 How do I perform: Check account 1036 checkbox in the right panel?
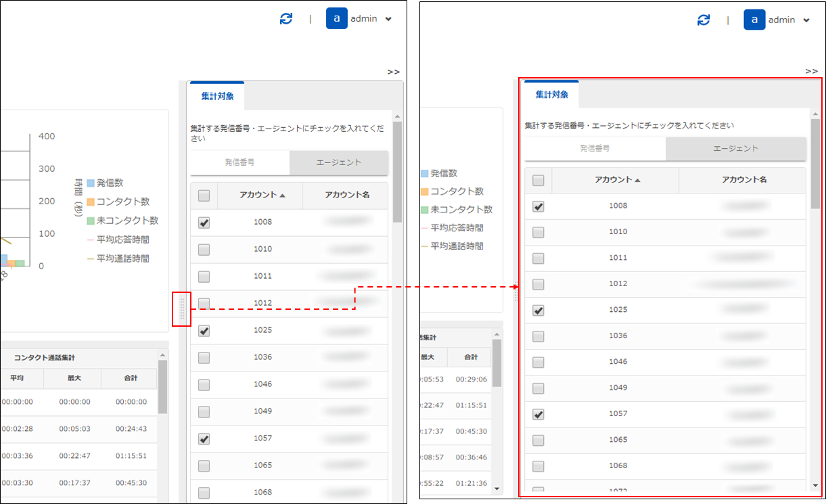(538, 336)
